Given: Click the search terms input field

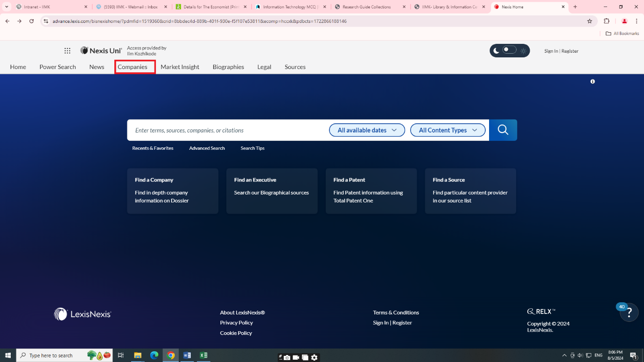Looking at the screenshot, I should coord(229,130).
